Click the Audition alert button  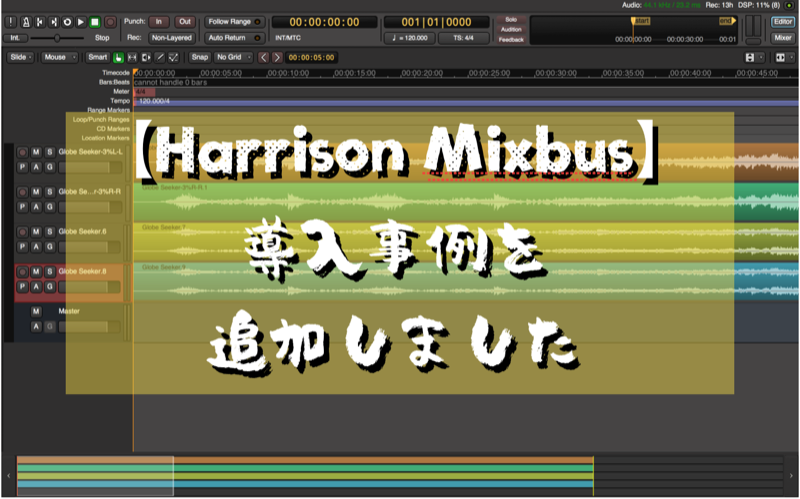pyautogui.click(x=511, y=30)
